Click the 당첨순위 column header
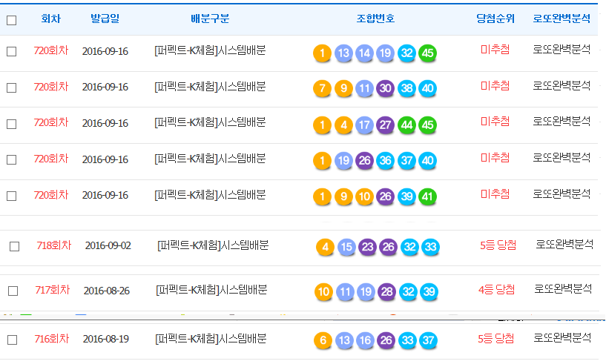Screen dimensions: 606x364 click(x=495, y=19)
